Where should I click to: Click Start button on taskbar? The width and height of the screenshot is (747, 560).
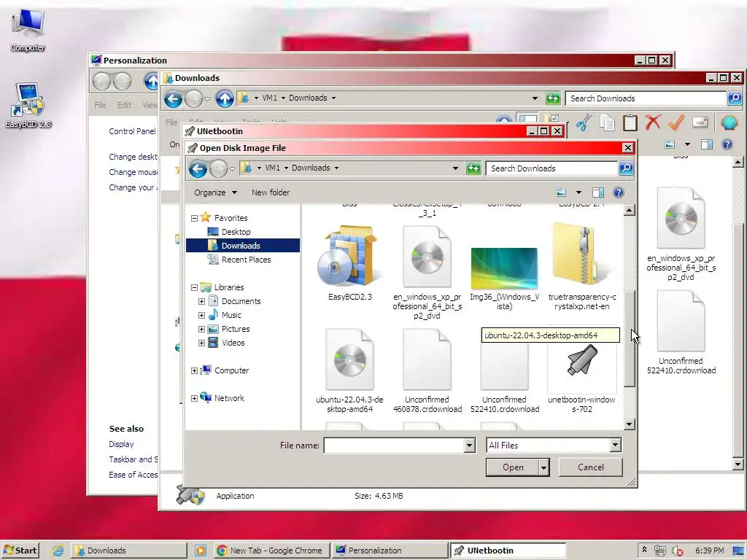(x=20, y=551)
